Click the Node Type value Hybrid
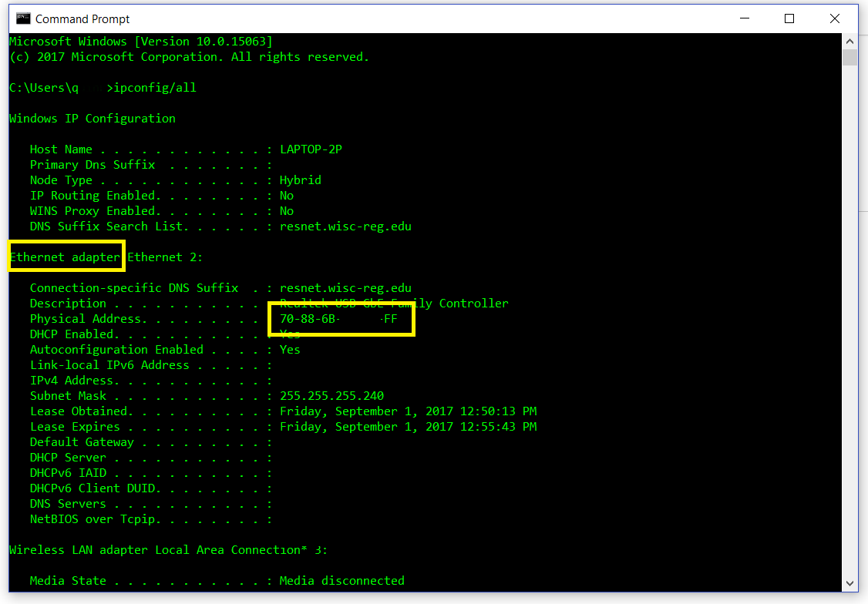The width and height of the screenshot is (868, 604). coord(301,180)
